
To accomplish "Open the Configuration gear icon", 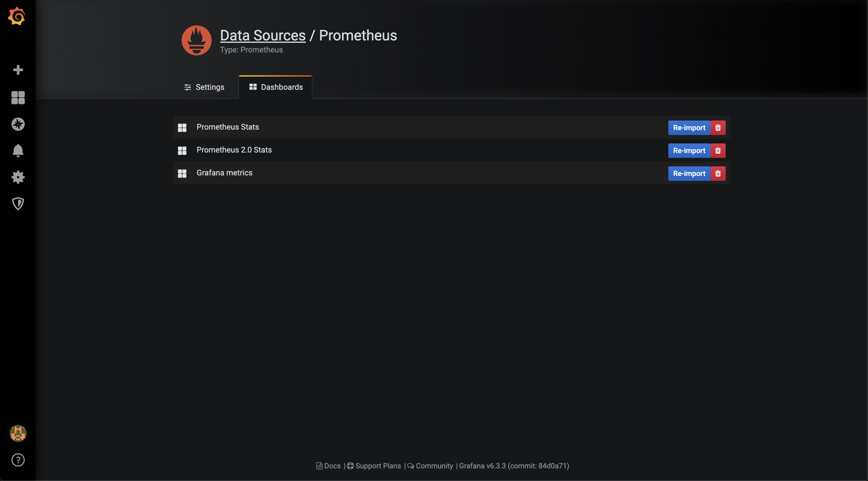I will 18,177.
